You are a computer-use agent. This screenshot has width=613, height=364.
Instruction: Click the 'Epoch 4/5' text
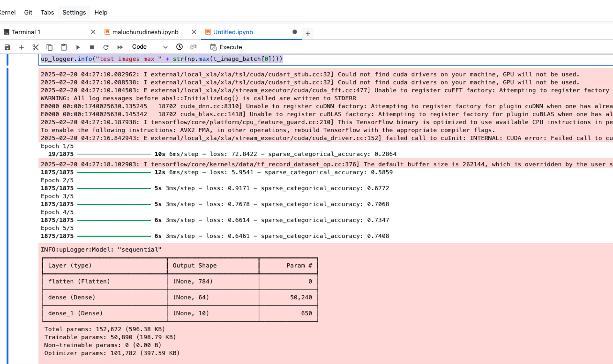(57, 212)
